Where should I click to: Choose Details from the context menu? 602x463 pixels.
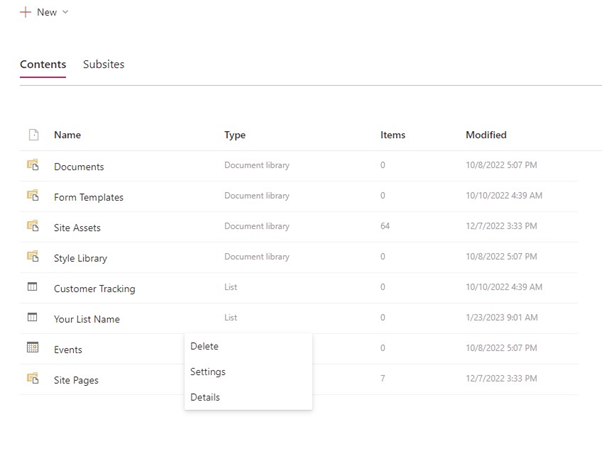tap(205, 397)
